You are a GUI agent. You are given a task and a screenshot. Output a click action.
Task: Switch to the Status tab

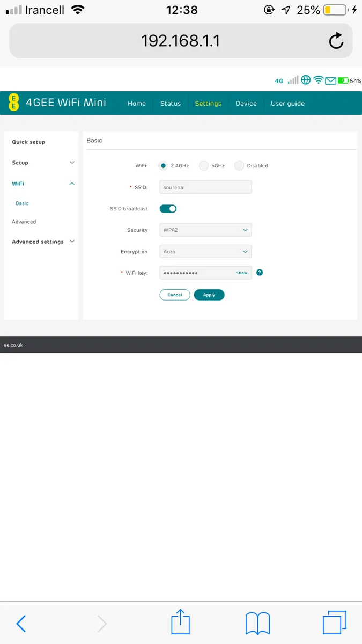point(171,104)
